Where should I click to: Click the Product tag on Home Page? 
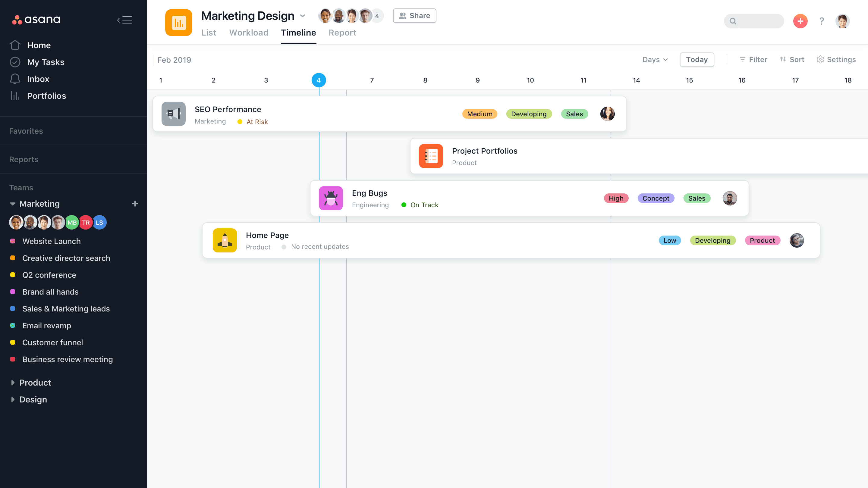click(x=762, y=240)
